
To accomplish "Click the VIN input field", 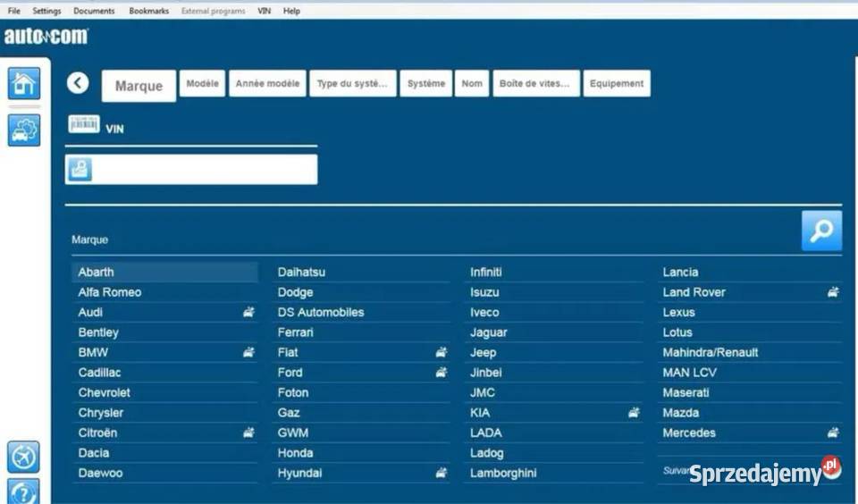I will [204, 169].
